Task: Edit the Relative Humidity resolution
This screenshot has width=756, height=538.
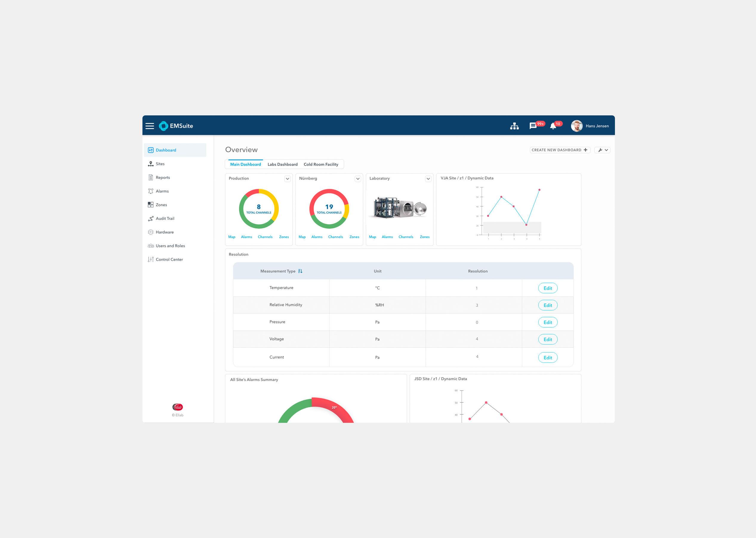Action: [547, 305]
